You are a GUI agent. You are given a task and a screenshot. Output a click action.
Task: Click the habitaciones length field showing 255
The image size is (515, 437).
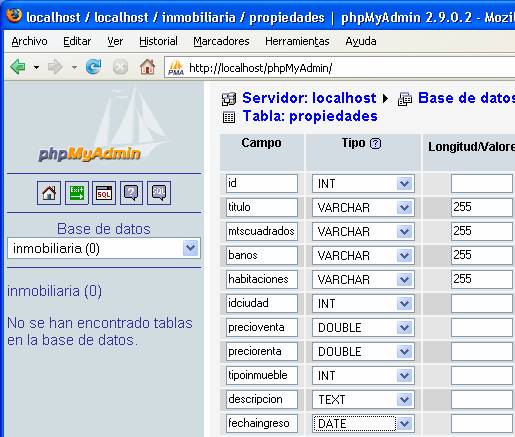click(x=482, y=279)
